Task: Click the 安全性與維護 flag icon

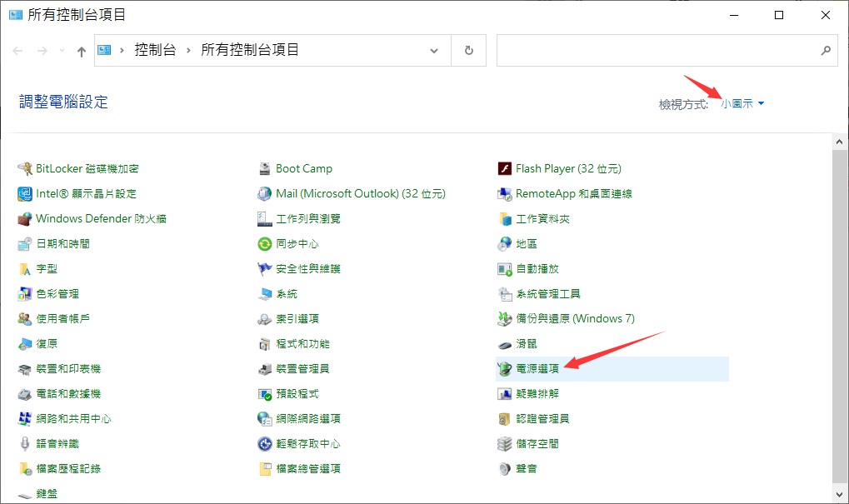Action: coord(265,268)
